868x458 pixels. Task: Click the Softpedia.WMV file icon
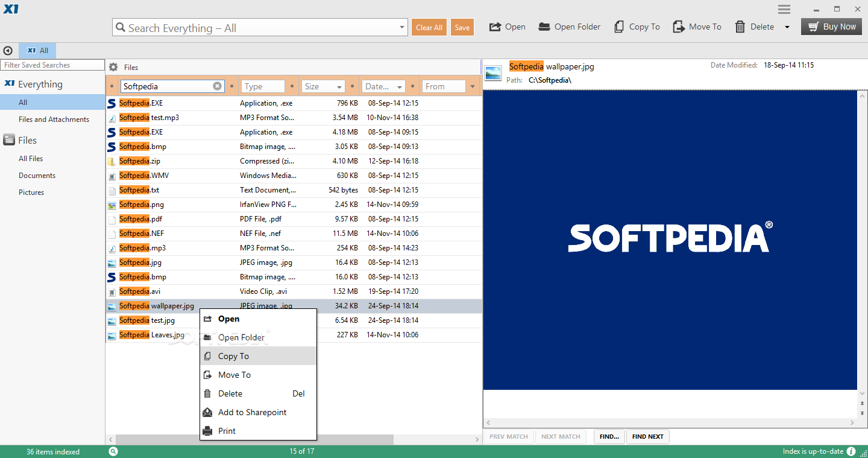[112, 176]
